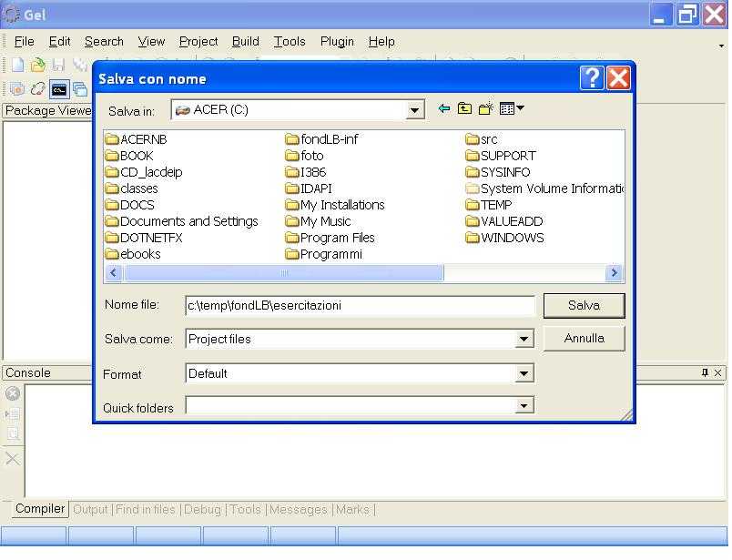Expand the Format dropdown

pos(524,373)
